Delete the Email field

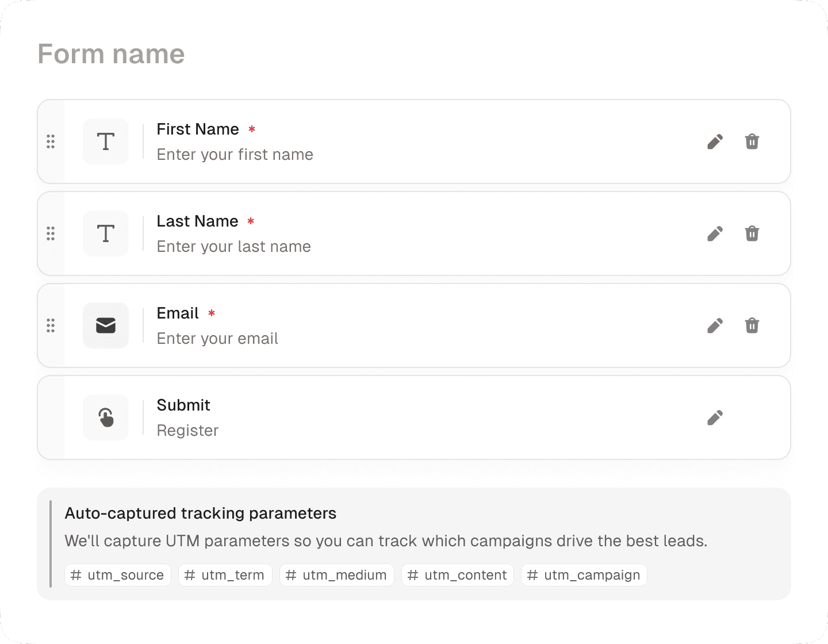tap(752, 325)
